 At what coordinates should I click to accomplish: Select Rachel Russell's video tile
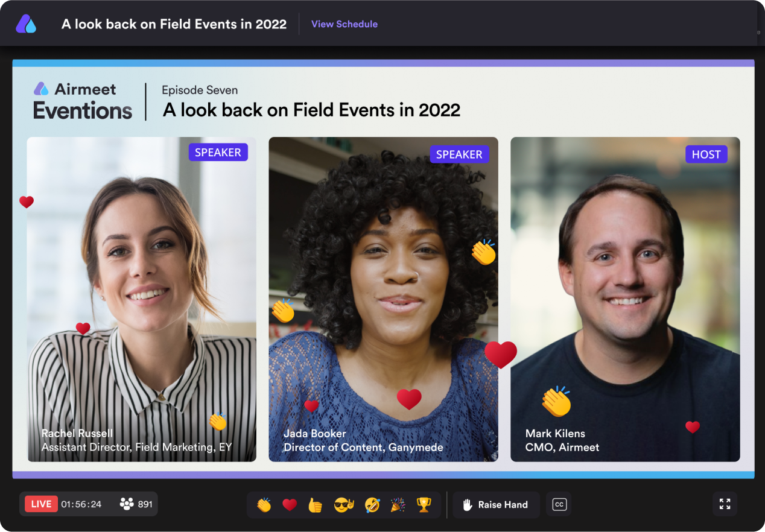[x=142, y=299]
